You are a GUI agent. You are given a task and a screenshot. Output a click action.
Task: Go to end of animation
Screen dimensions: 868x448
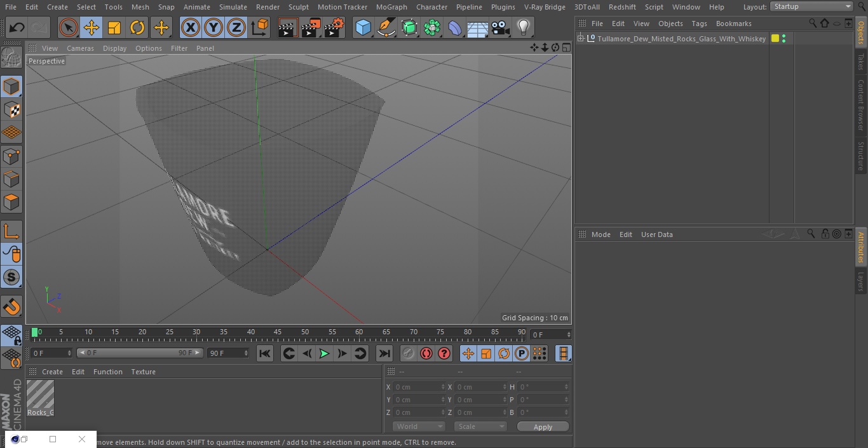[384, 353]
